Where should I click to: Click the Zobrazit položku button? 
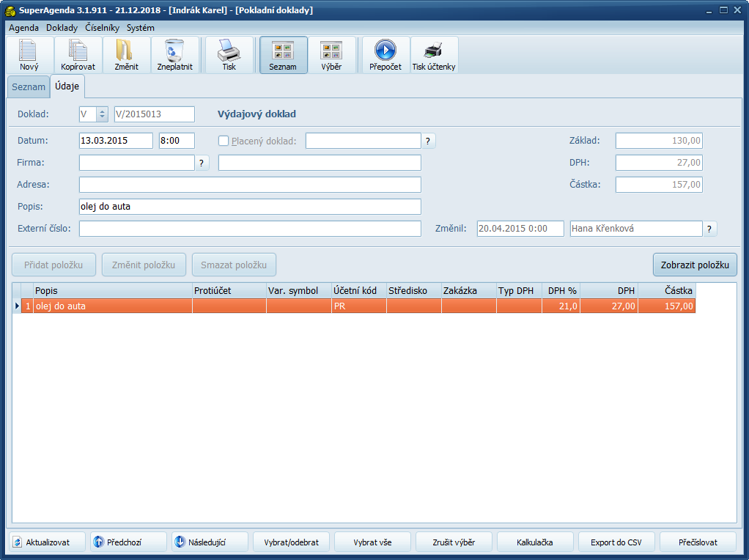pyautogui.click(x=695, y=265)
